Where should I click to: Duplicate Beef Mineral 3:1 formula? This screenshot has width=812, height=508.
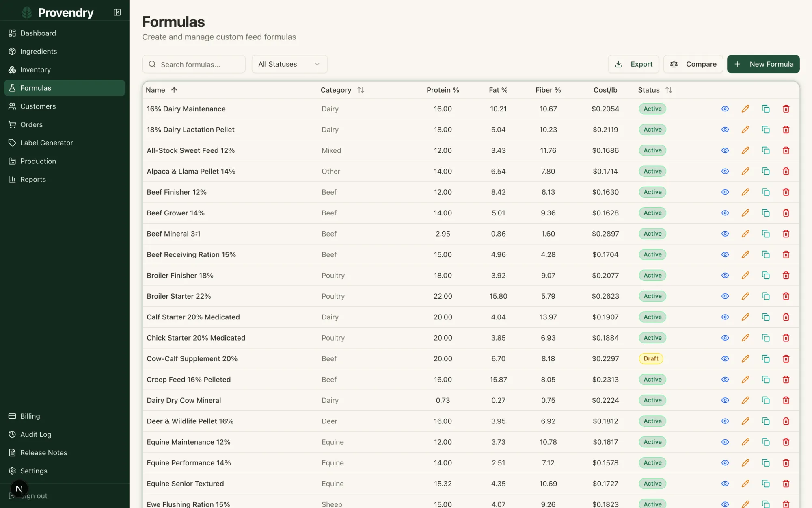pos(766,234)
